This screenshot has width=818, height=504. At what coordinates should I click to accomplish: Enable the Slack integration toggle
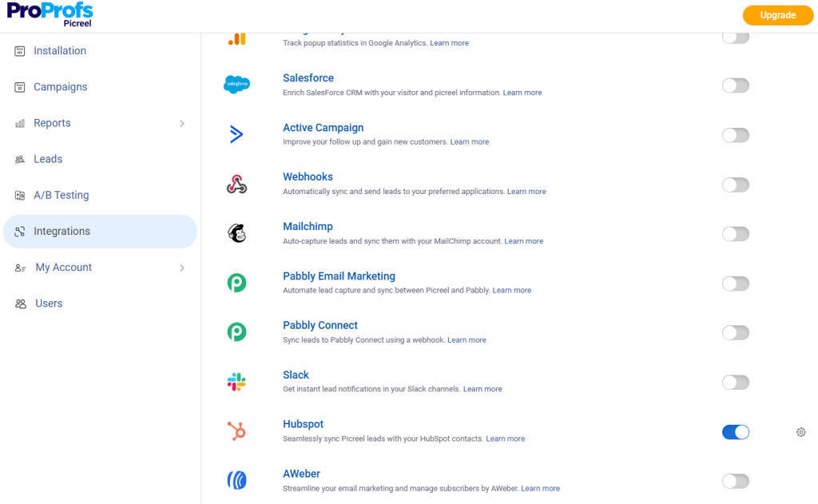click(735, 382)
